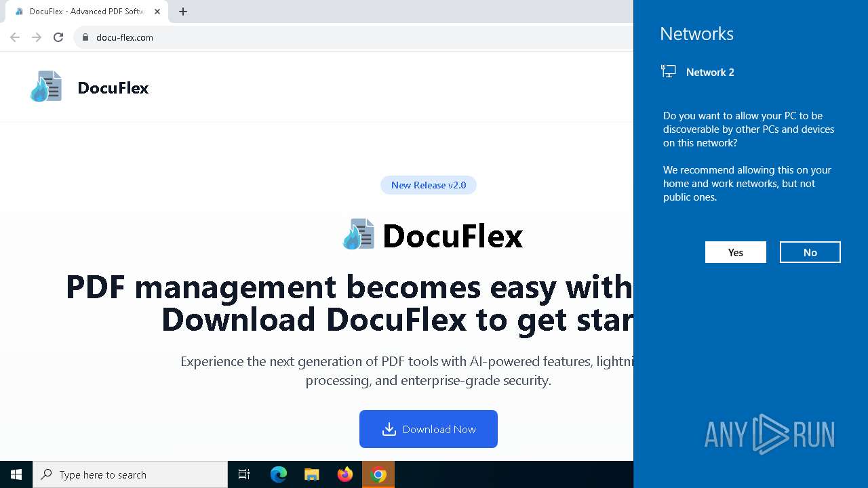This screenshot has width=868, height=488.
Task: Click the Type here to search box
Action: (x=130, y=474)
